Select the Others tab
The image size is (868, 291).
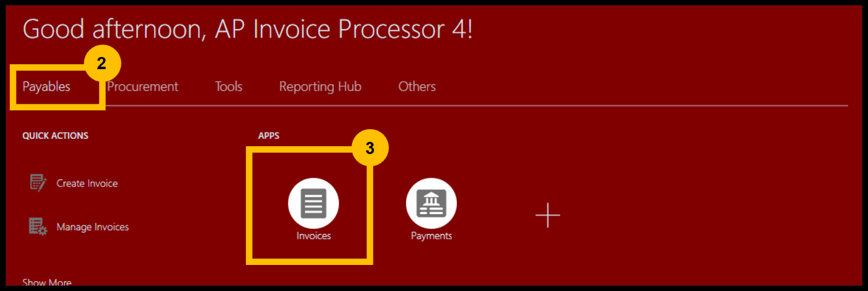point(417,87)
